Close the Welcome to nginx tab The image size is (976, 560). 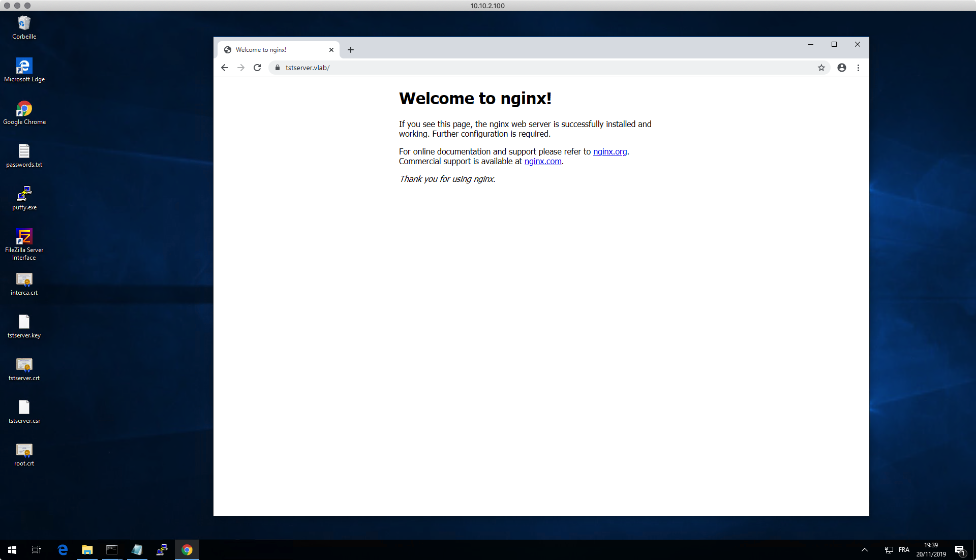(x=331, y=50)
